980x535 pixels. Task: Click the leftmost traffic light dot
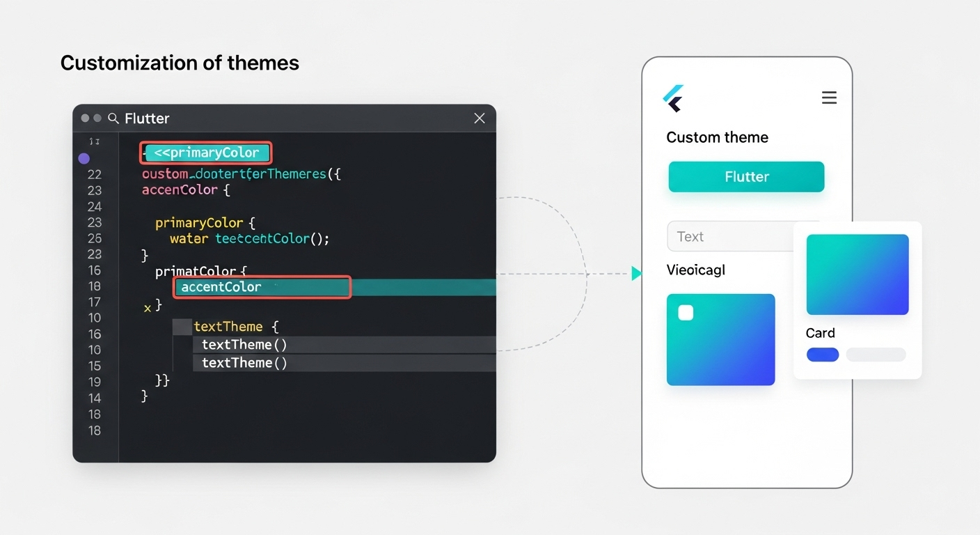tap(84, 118)
